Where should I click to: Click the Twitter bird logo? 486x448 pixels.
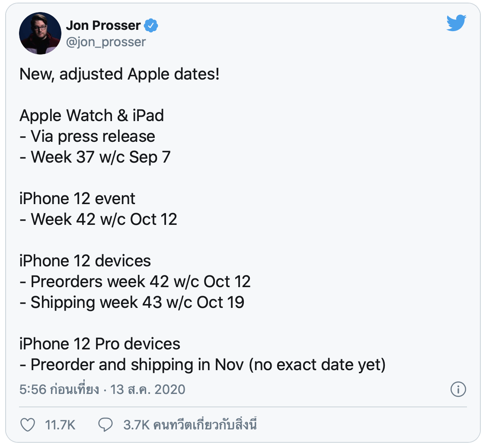pos(456,22)
